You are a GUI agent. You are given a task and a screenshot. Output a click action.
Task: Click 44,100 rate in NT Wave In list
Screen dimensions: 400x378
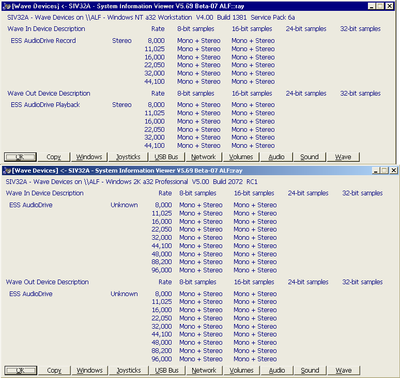(155, 81)
